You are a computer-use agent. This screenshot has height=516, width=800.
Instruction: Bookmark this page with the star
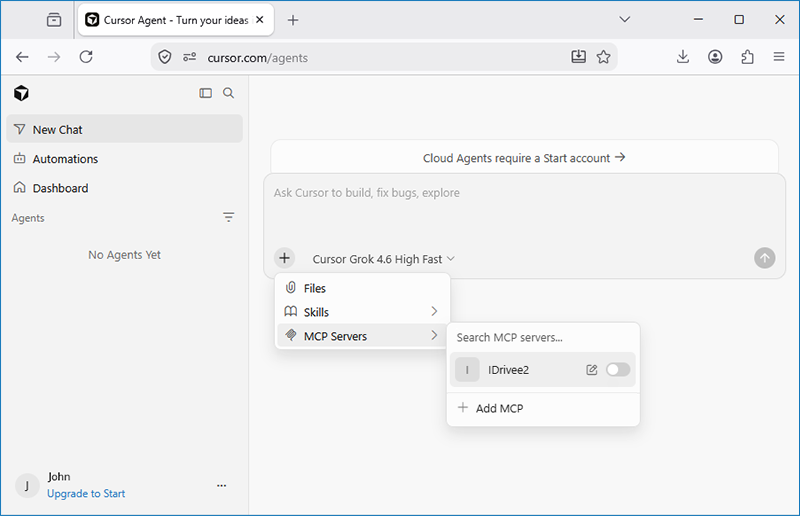(x=604, y=57)
